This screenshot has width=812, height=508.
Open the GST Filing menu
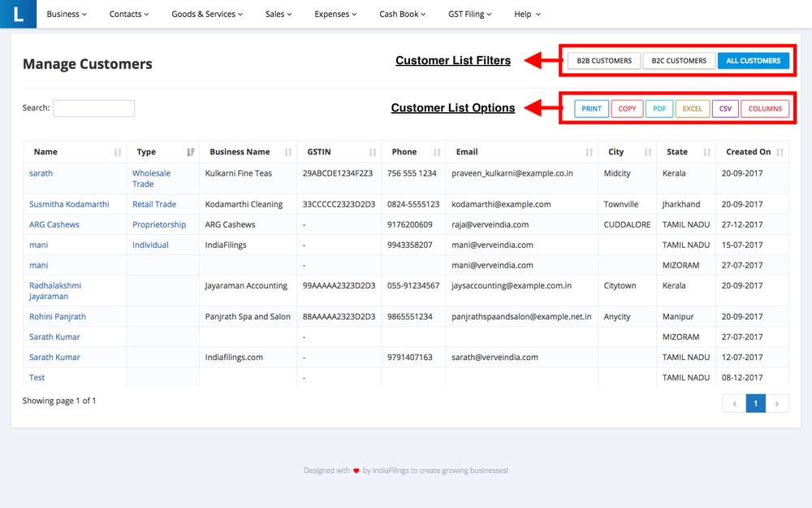click(x=469, y=14)
